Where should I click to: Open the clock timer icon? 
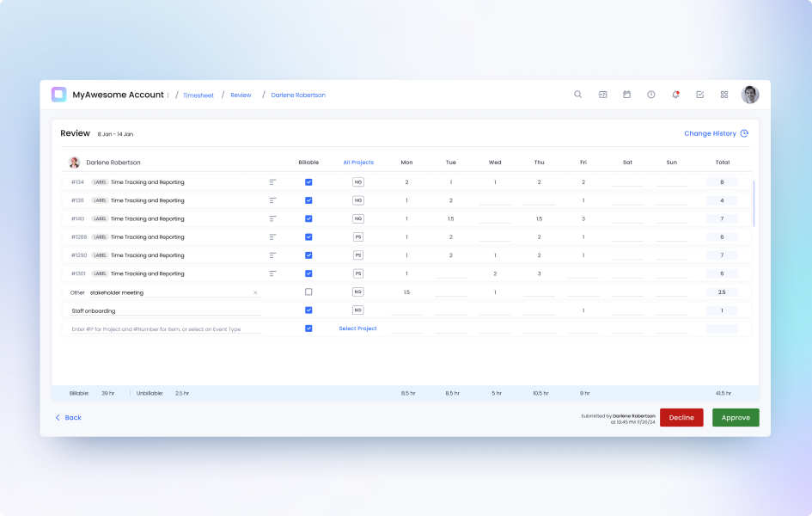[x=651, y=95]
